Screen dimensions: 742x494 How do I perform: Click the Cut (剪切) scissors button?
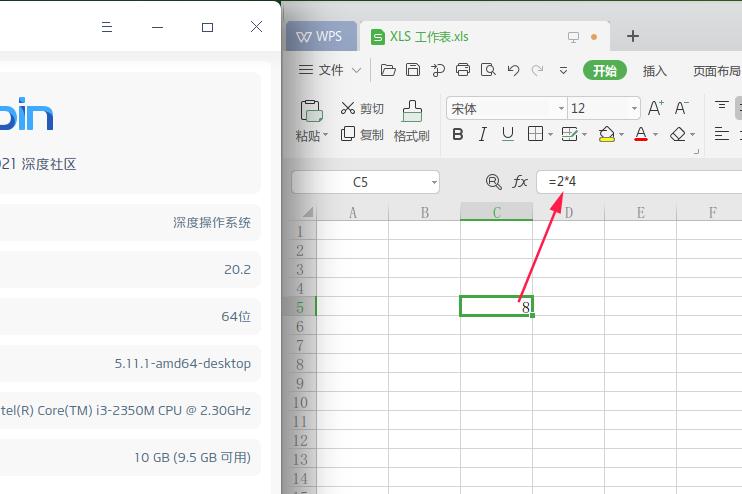click(362, 108)
